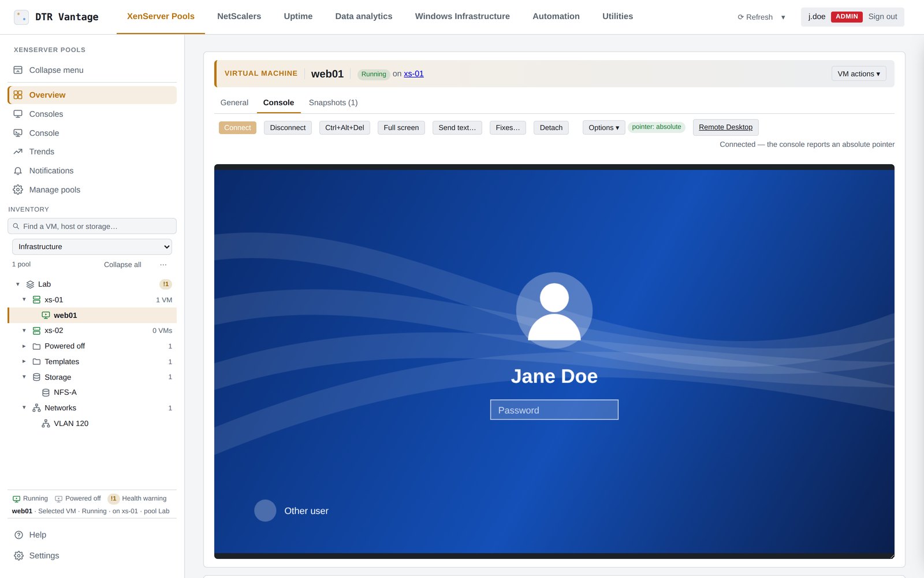This screenshot has height=578, width=924.
Task: Click the NFS-A storage icon
Action: 46,392
